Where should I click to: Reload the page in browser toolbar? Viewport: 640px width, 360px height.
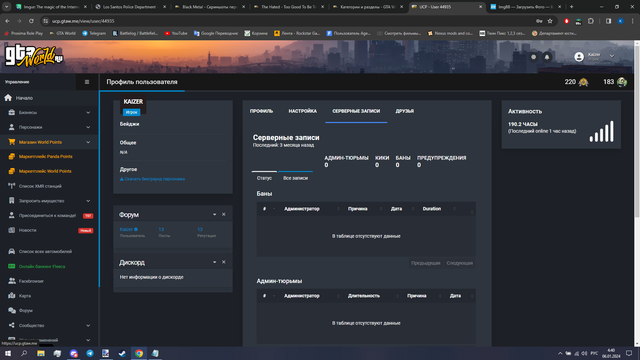point(31,21)
